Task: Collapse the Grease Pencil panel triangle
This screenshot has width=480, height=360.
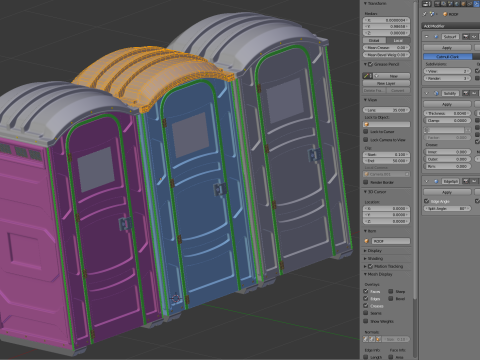Action: point(365,64)
